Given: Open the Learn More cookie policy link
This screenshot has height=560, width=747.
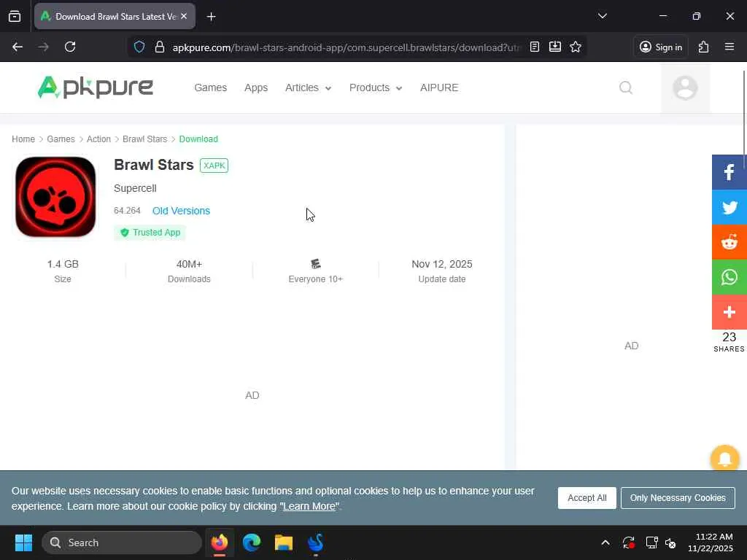Looking at the screenshot, I should click(x=309, y=506).
